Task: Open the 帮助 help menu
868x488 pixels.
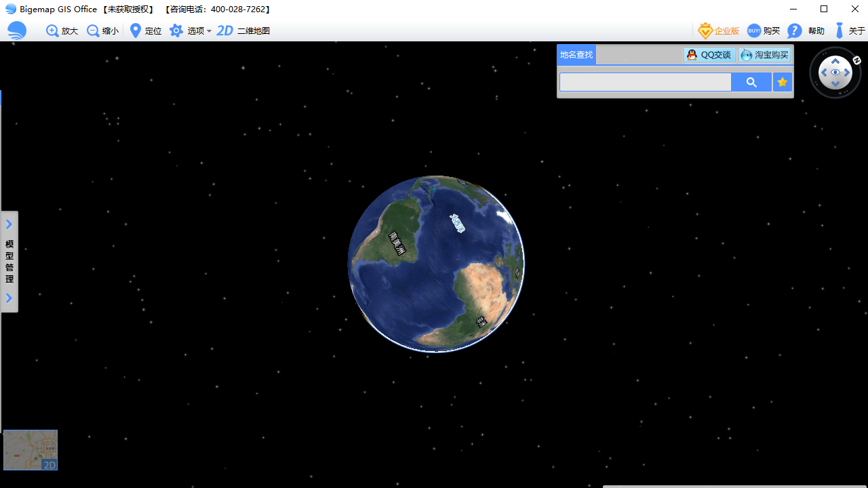Action: pos(807,30)
